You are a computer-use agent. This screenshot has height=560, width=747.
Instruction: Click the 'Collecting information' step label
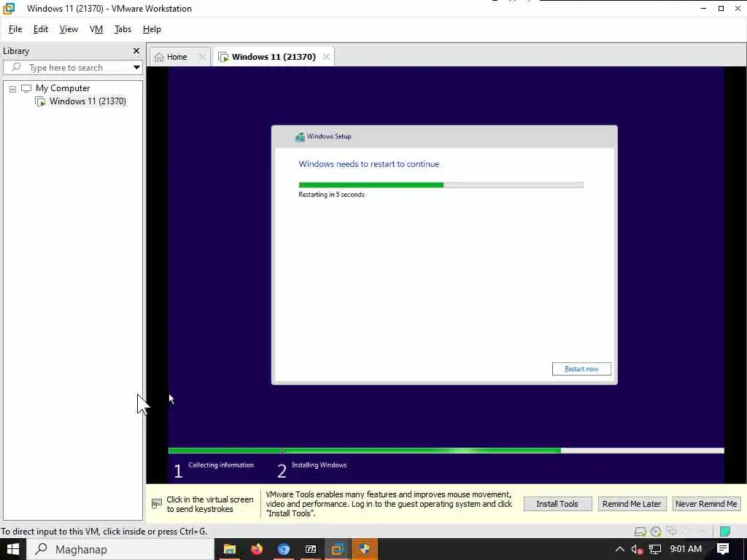pos(221,464)
